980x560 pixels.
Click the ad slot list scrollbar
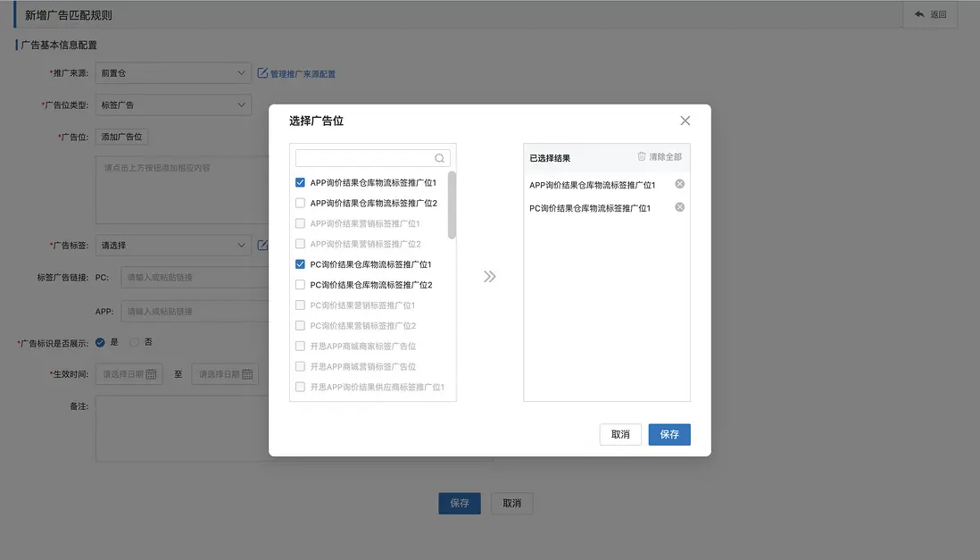pyautogui.click(x=452, y=205)
